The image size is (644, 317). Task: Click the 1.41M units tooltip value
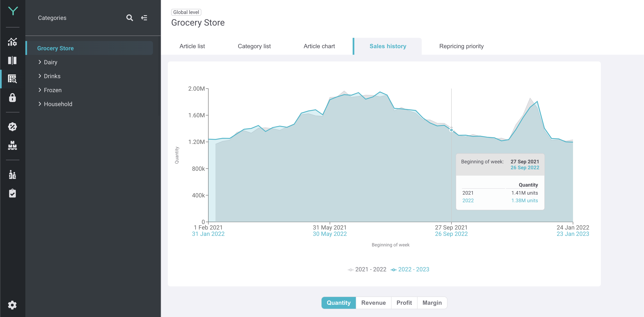coord(524,193)
